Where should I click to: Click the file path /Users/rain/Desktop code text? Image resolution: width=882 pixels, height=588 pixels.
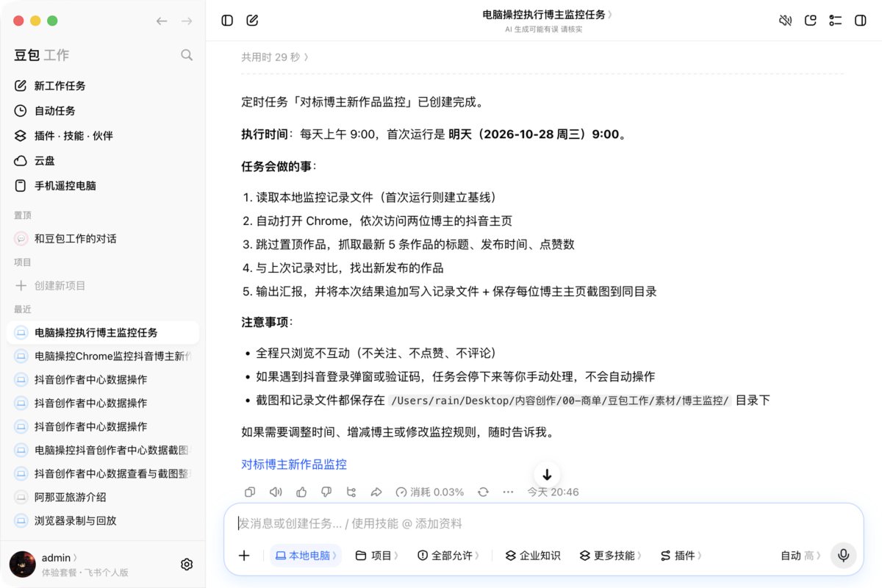(x=560, y=401)
